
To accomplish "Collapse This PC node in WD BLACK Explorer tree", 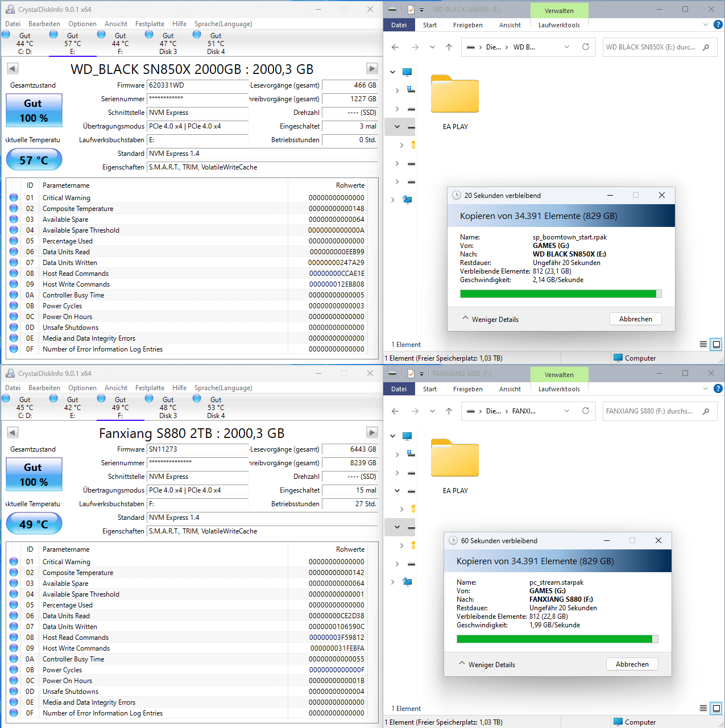I will point(392,72).
